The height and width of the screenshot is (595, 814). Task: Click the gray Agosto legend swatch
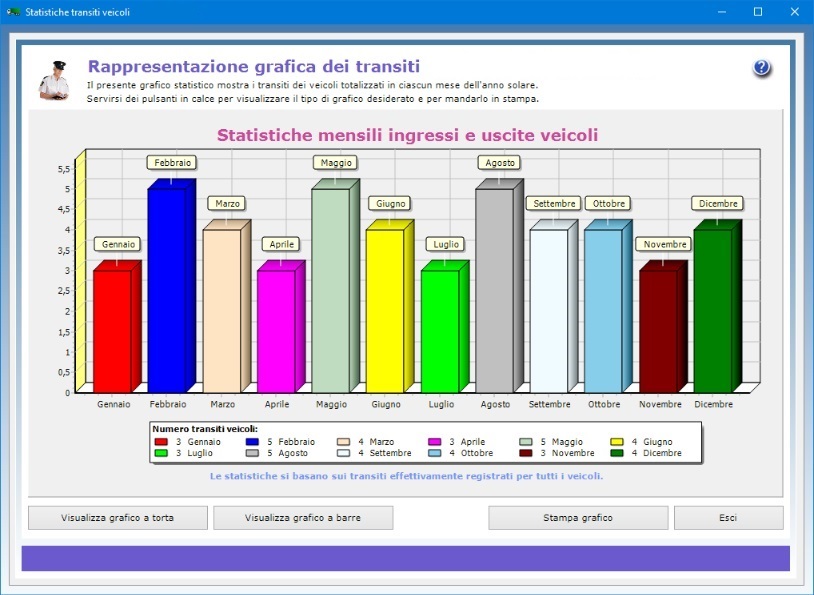(252, 453)
